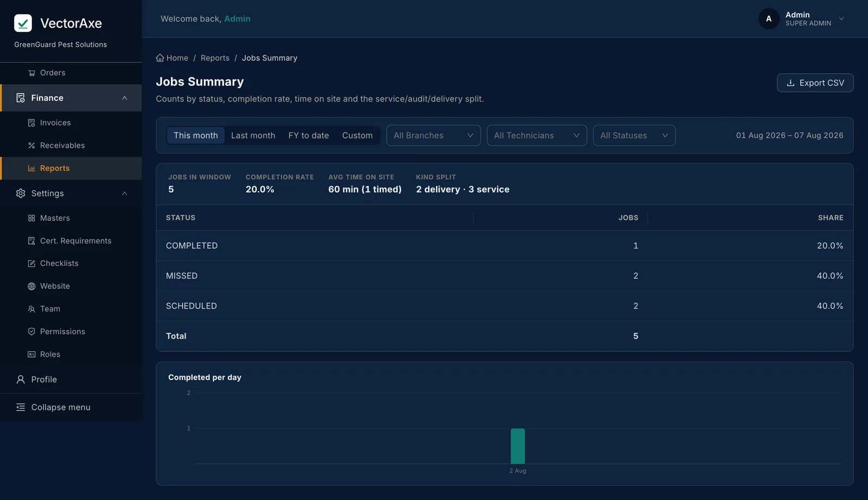This screenshot has width=868, height=500.
Task: Open the All Branches dropdown
Action: 433,135
